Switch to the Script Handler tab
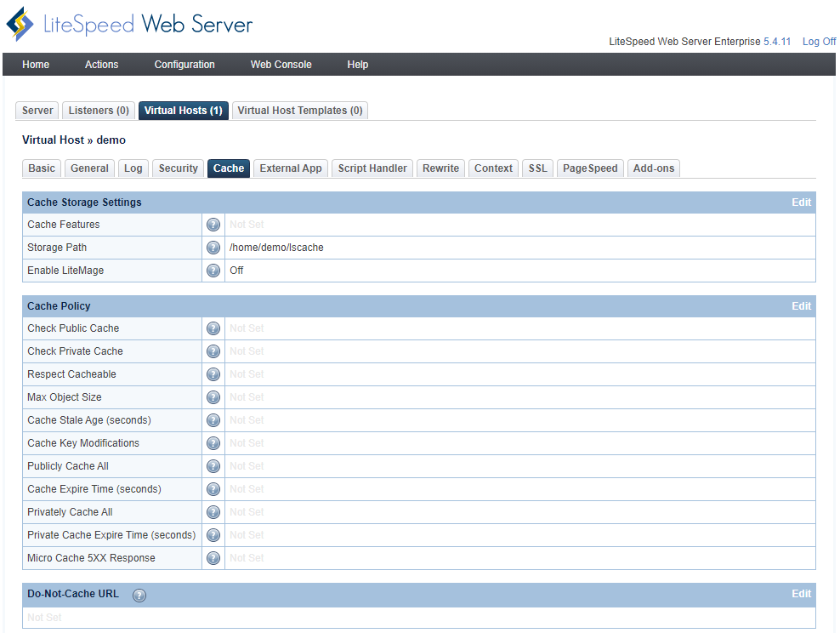 372,168
